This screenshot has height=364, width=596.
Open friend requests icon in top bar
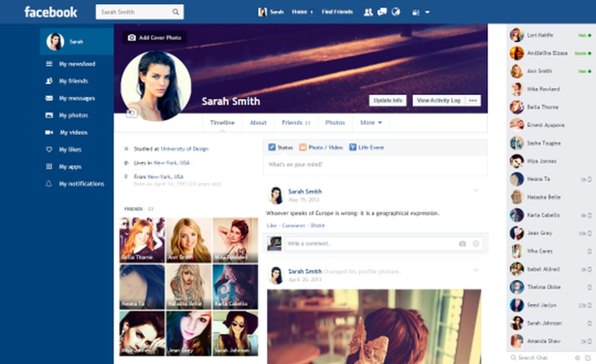(x=368, y=12)
